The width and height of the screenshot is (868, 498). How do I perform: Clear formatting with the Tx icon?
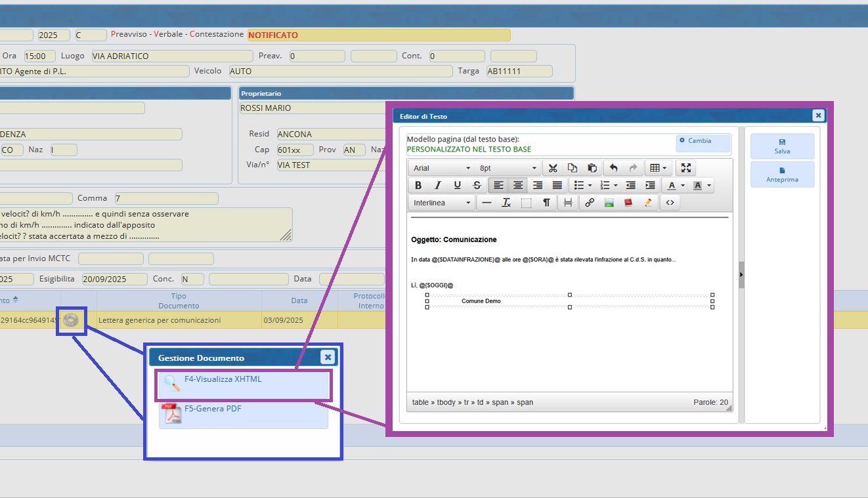tap(506, 203)
